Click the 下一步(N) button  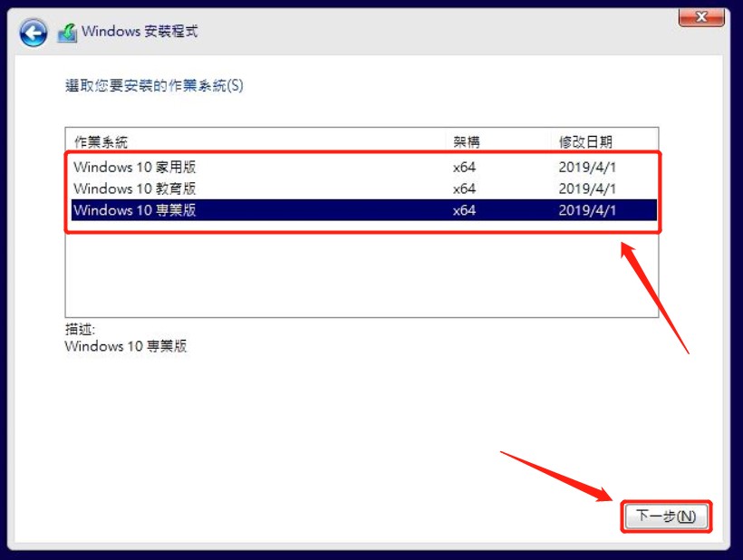tap(666, 517)
